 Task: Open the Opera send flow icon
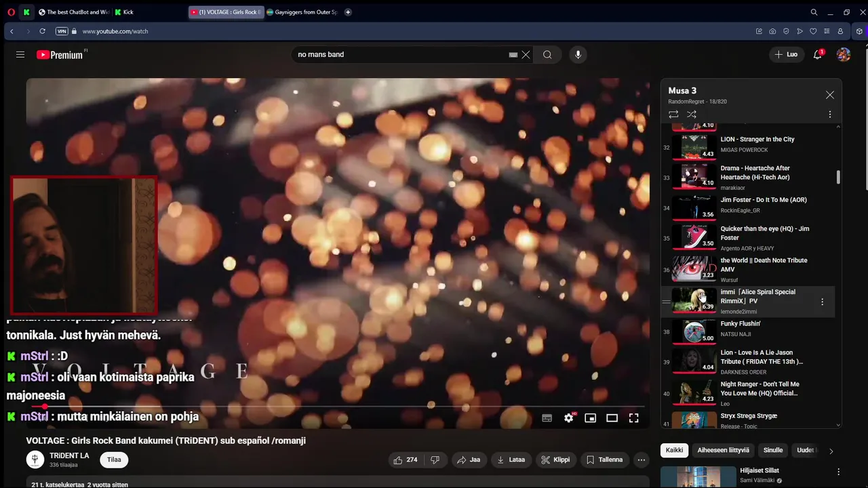click(800, 31)
